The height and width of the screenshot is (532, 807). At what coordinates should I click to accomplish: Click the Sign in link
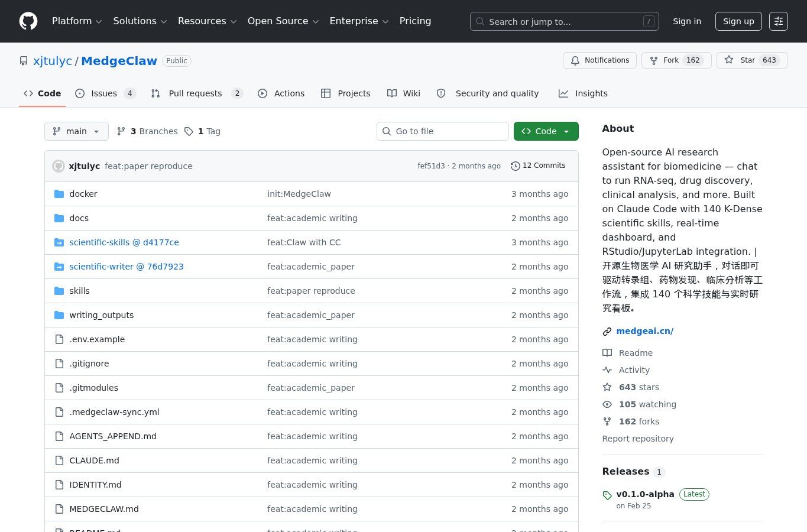687,21
